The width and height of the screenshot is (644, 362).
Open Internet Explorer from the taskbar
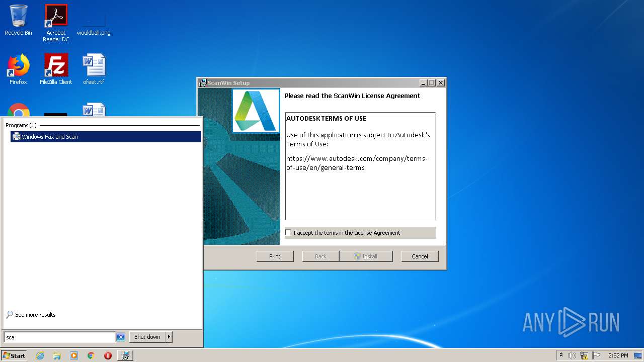coord(40,355)
